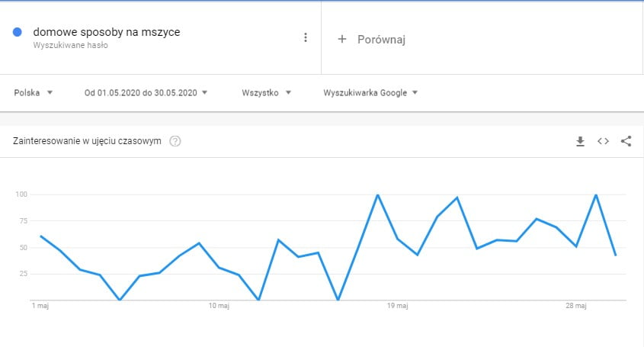Click the 100 value gridline label
644x347 pixels.
click(x=21, y=194)
